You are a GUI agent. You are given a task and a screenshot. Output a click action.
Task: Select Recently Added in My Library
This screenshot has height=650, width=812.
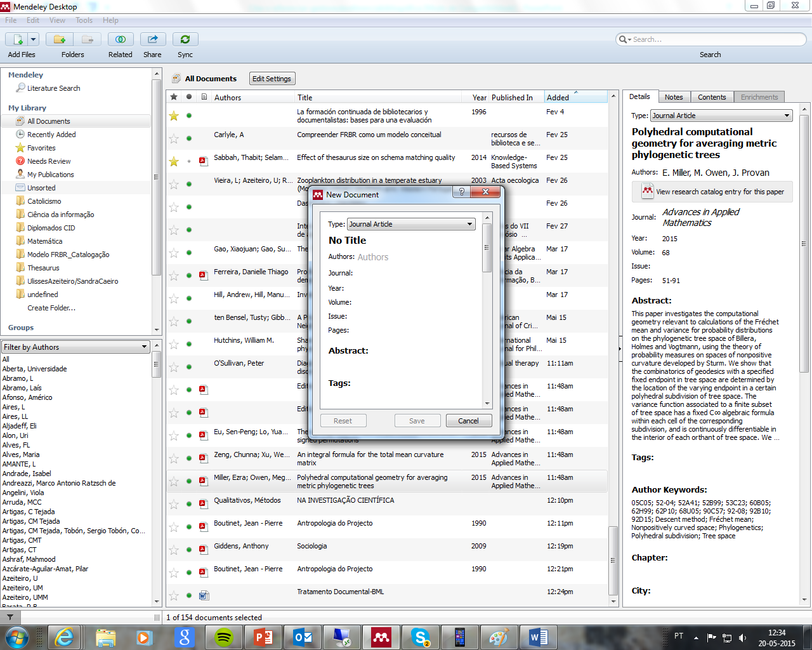click(51, 135)
